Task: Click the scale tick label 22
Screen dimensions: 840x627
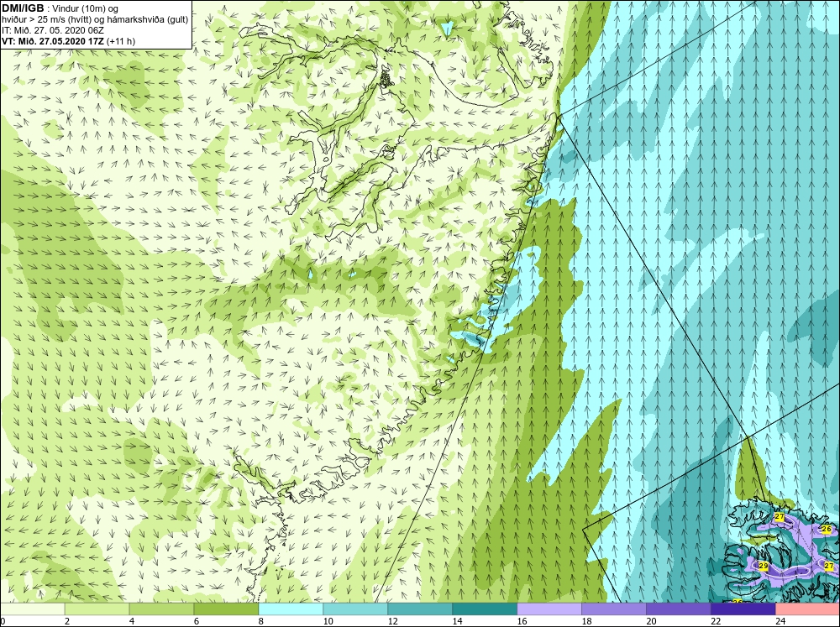Action: pos(716,621)
